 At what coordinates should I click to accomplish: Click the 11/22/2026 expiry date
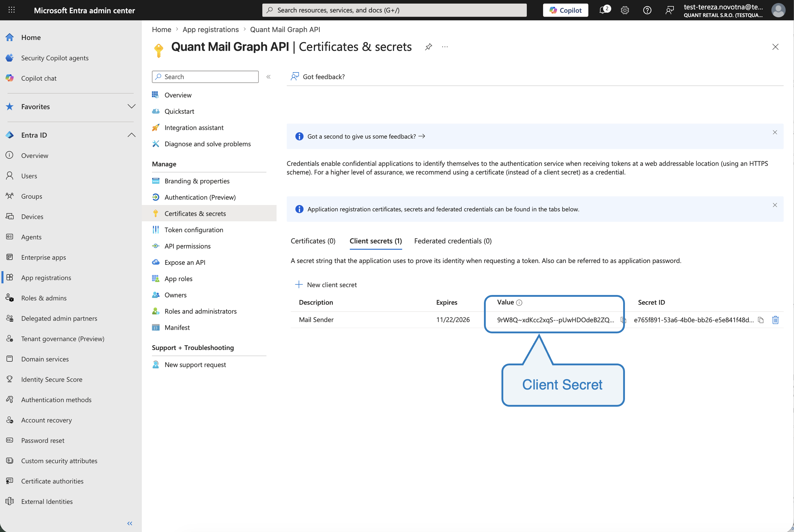(453, 320)
